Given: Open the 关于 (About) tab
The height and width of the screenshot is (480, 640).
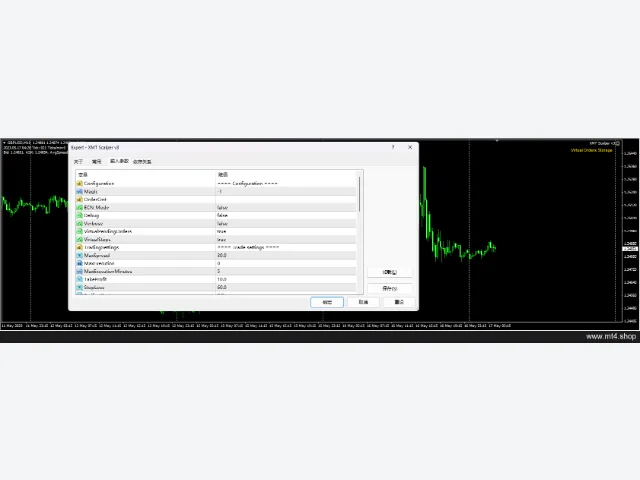Looking at the screenshot, I should (x=78, y=162).
